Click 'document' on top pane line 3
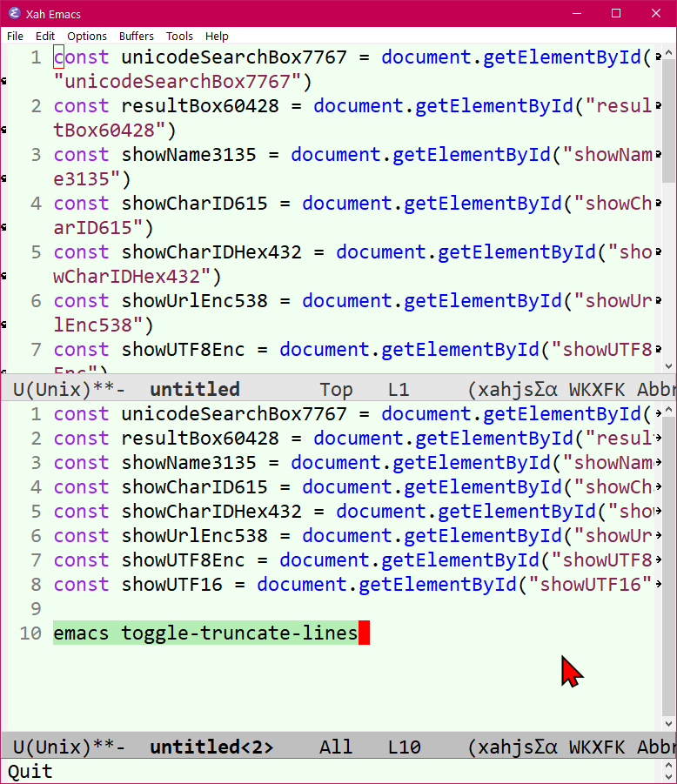 336,155
